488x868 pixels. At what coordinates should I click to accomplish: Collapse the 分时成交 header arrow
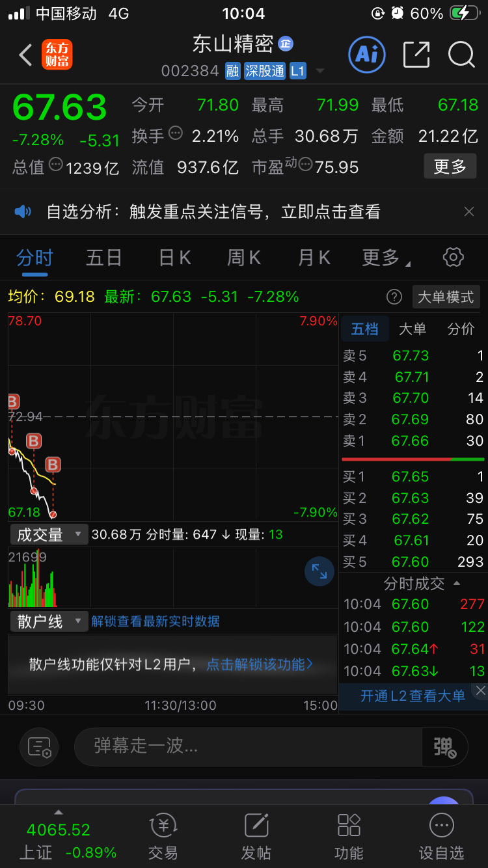click(x=457, y=584)
